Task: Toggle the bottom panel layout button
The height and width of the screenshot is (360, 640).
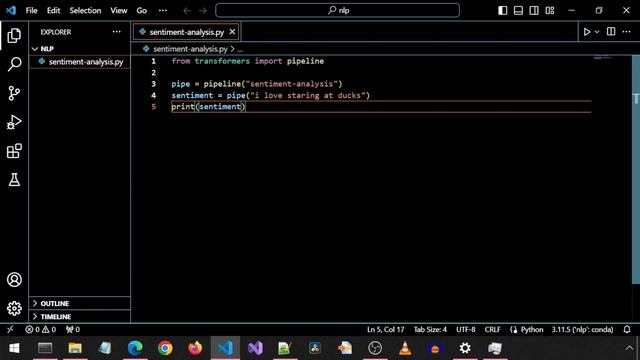Action: (x=518, y=11)
